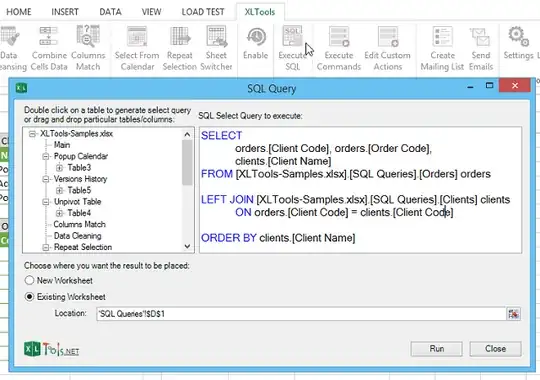Image resolution: width=540 pixels, height=380 pixels.
Task: Collapse the Popup Calendar node
Action: click(45, 156)
